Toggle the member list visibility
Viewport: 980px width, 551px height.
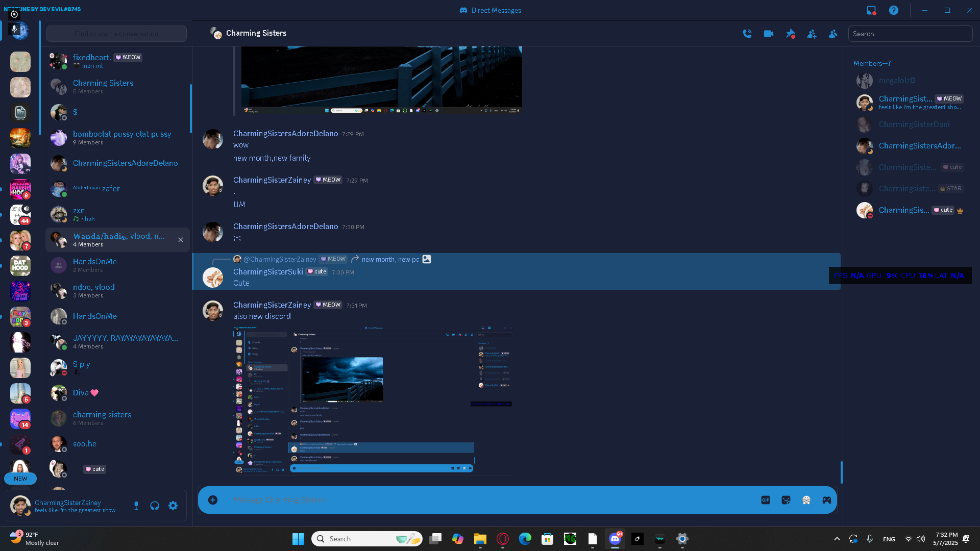[833, 34]
